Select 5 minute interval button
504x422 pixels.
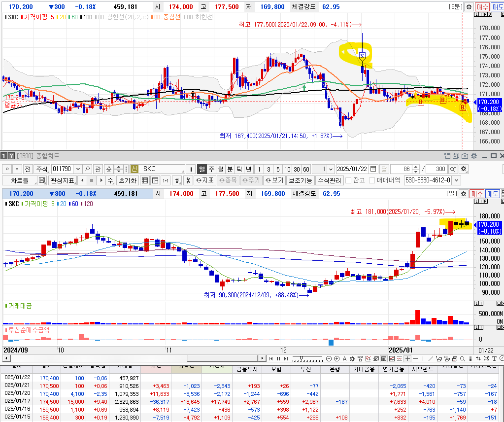coord(278,169)
